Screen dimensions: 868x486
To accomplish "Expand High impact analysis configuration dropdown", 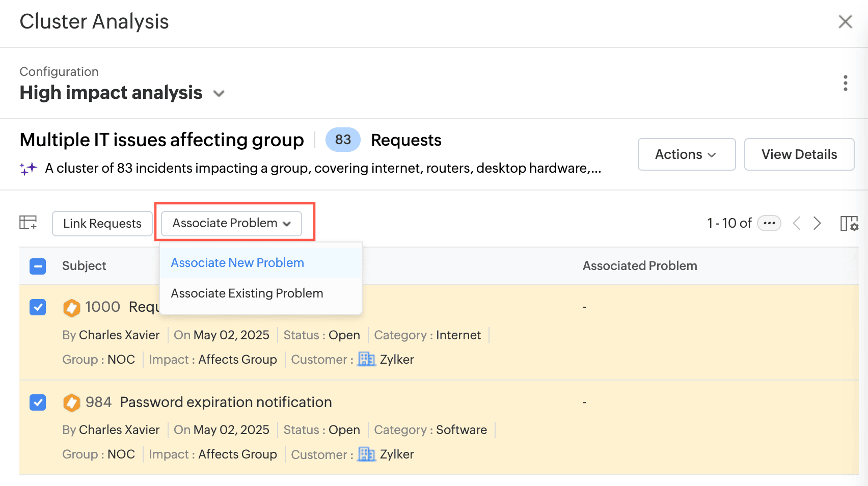I will (x=219, y=93).
